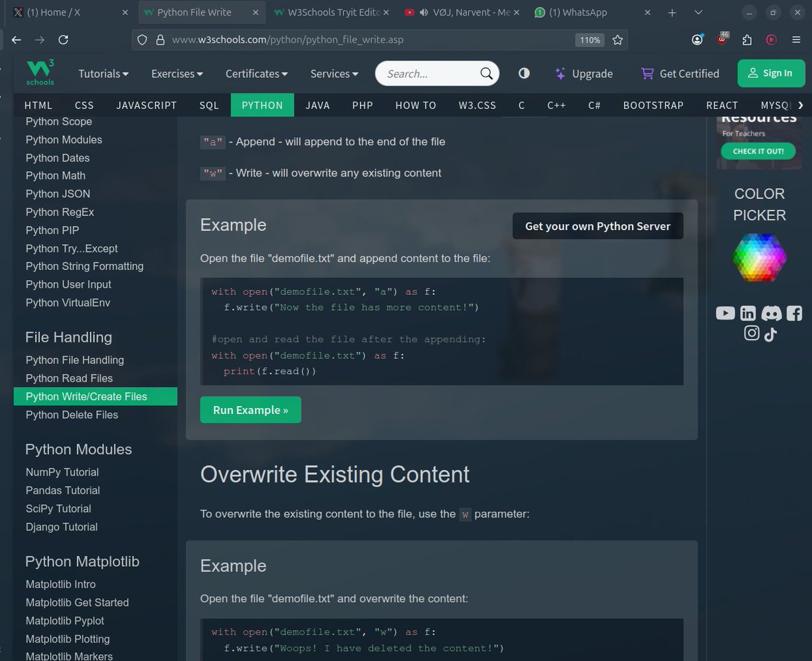Open Python Delete Files in sidebar
812x661 pixels.
72,415
